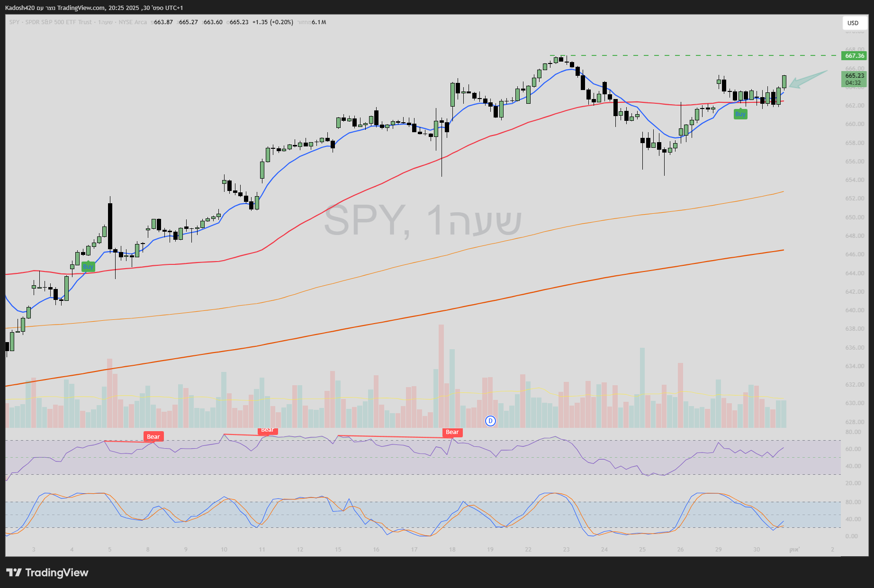Select the dashed green horizontal line at 667.36

(x=694, y=55)
